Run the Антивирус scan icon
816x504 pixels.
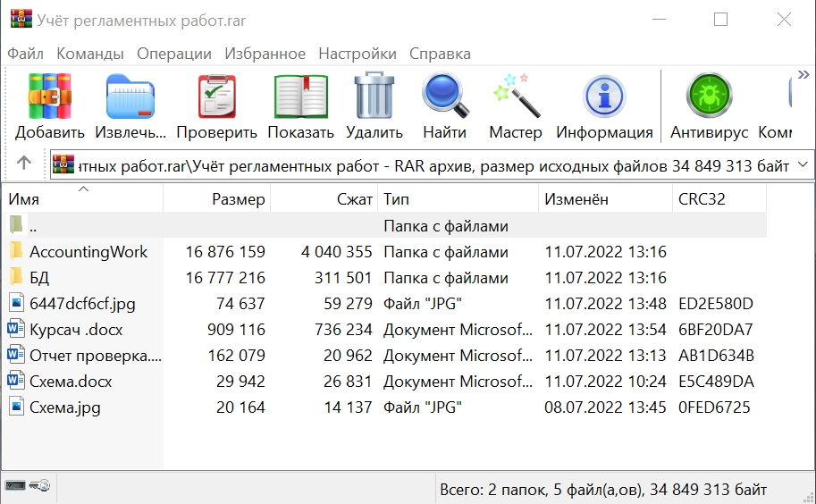tap(709, 97)
